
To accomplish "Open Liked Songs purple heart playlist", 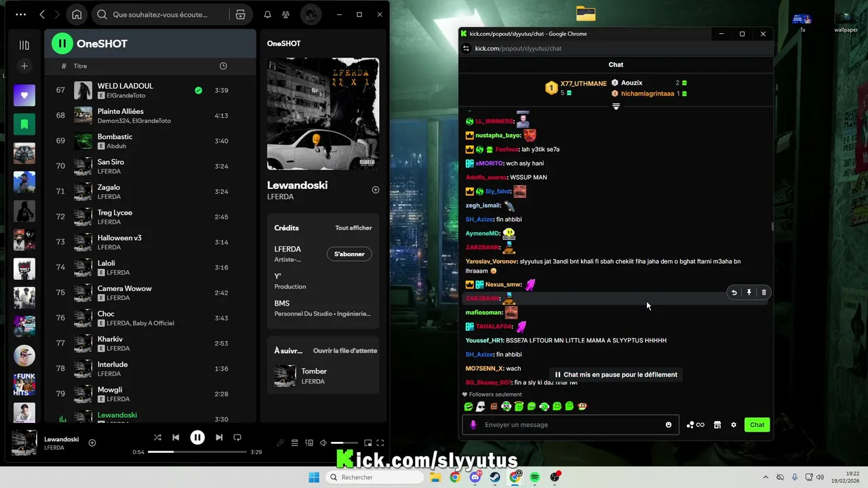I will point(24,95).
